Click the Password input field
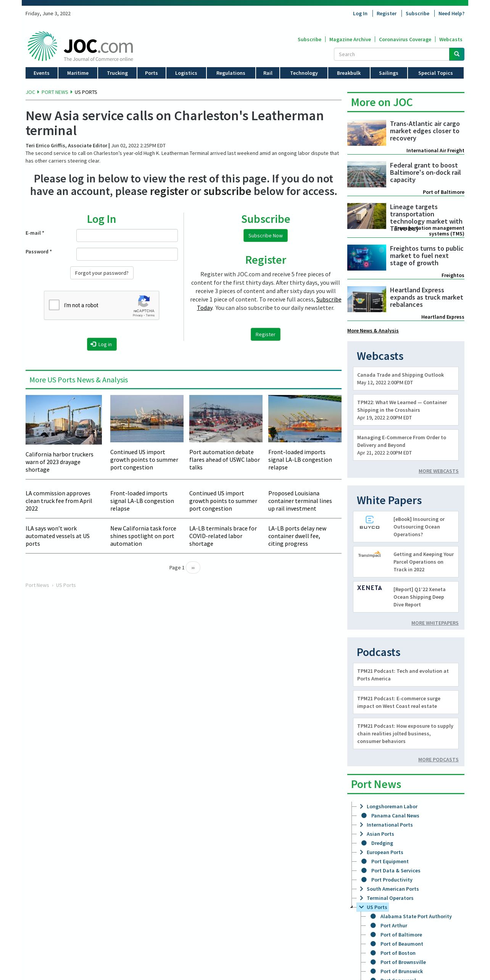The image size is (490, 980). (x=127, y=254)
